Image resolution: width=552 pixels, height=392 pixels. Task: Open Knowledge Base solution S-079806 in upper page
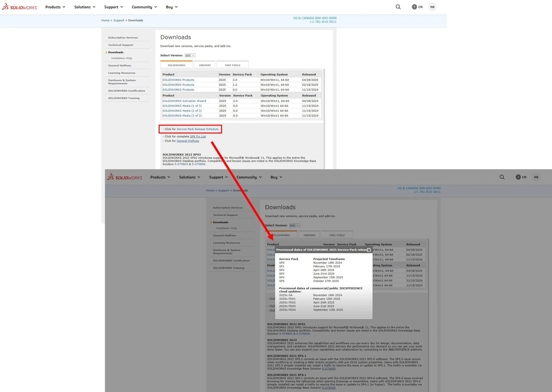(198, 164)
